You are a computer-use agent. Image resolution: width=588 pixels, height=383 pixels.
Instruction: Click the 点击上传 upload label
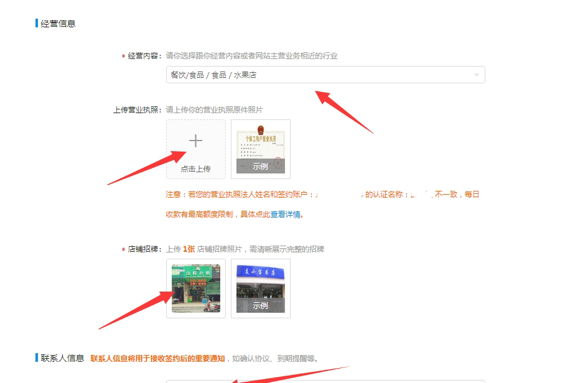click(x=195, y=168)
